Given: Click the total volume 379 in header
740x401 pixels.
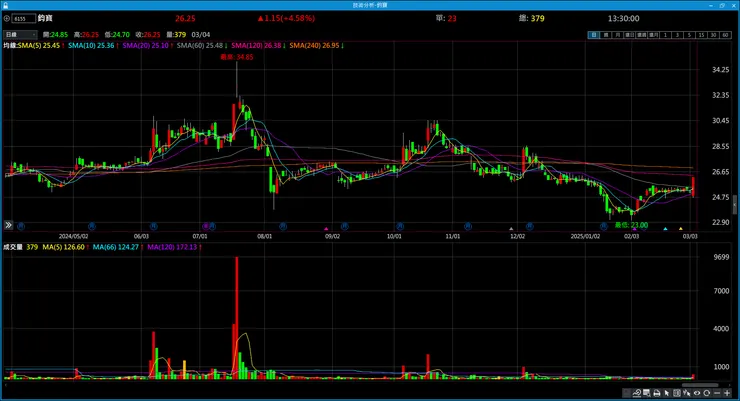Looking at the screenshot, I should (x=538, y=18).
